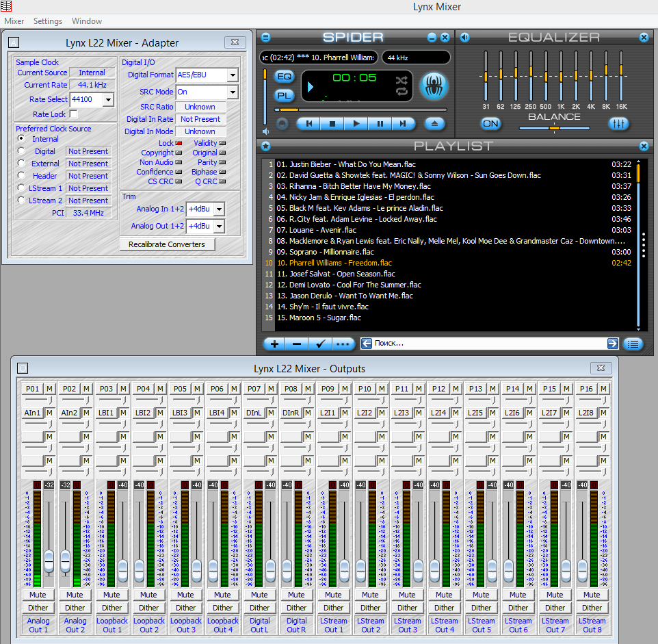Open the Spider player main menu icon
The width and height of the screenshot is (658, 644).
(x=265, y=38)
